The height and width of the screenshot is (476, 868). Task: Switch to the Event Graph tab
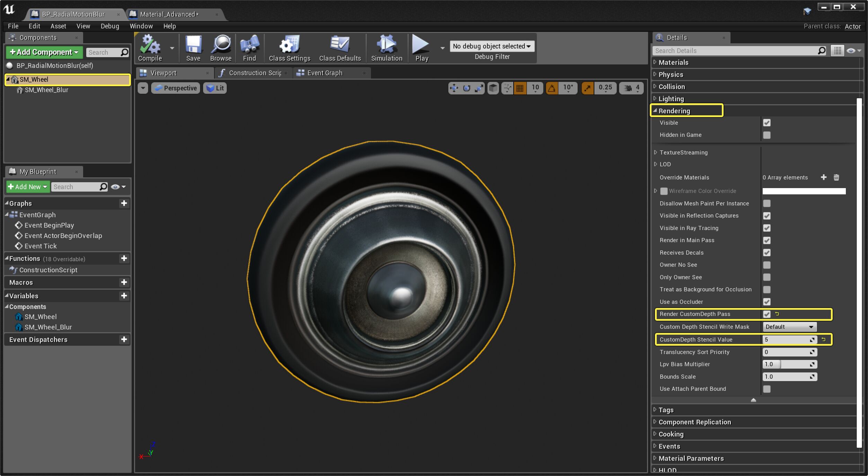[x=325, y=73]
